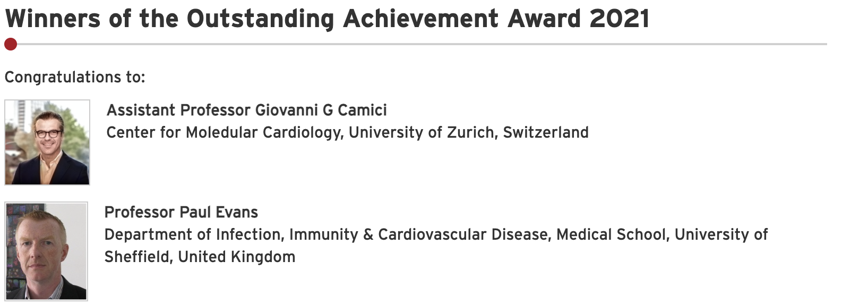868x303 pixels.
Task: Click the 'Congratulations to:' text
Action: point(75,77)
